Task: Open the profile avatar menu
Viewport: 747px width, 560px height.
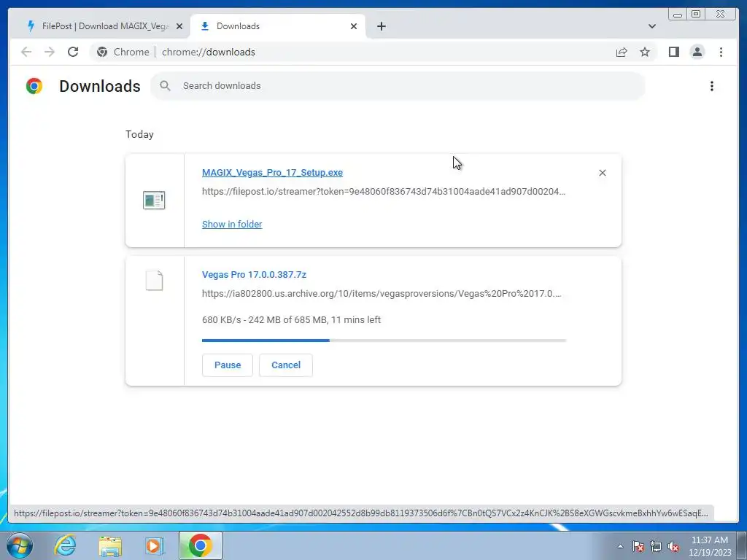Action: click(697, 52)
